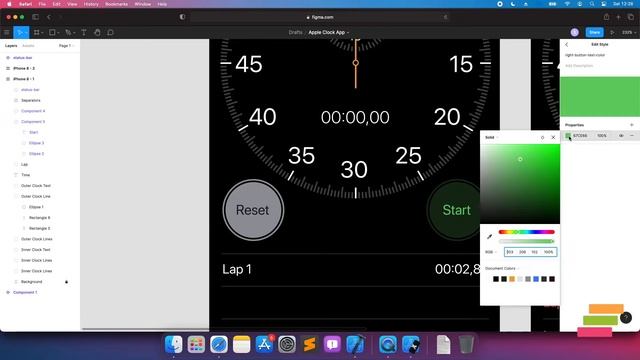Select the Pen tool

point(68,32)
